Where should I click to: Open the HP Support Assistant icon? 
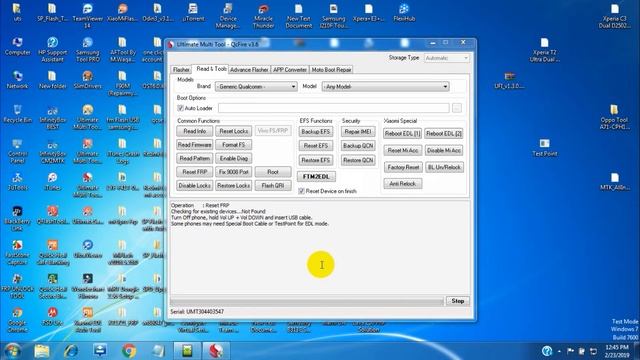click(52, 49)
